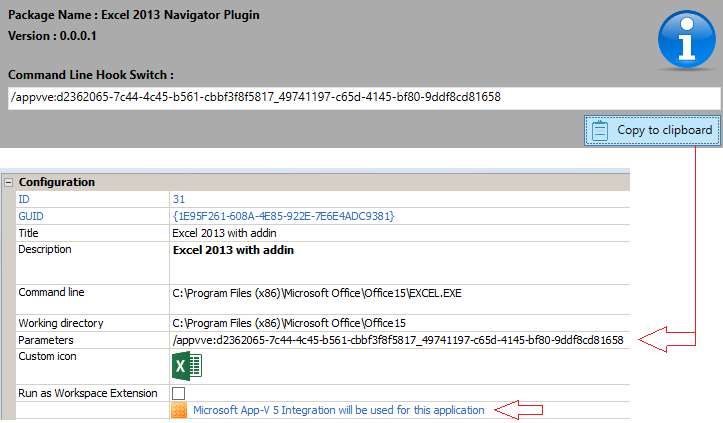
Task: Select the ID property label
Action: pos(25,200)
